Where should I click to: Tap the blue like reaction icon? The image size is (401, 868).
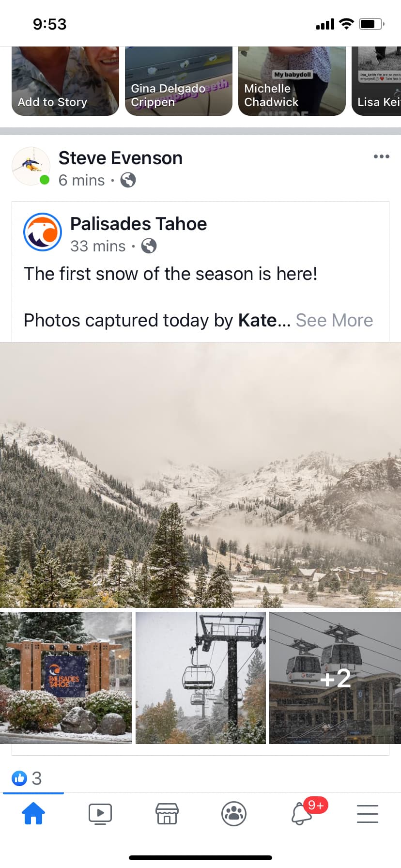coord(19,778)
